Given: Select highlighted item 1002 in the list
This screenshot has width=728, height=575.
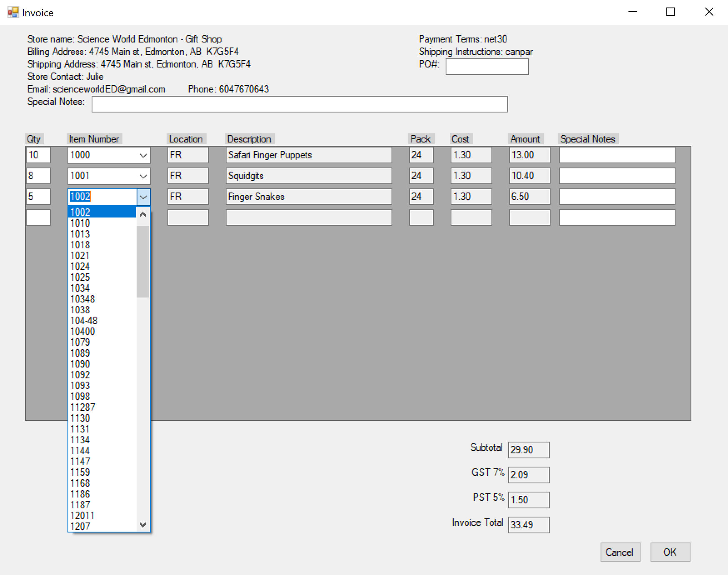Looking at the screenshot, I should pos(102,212).
